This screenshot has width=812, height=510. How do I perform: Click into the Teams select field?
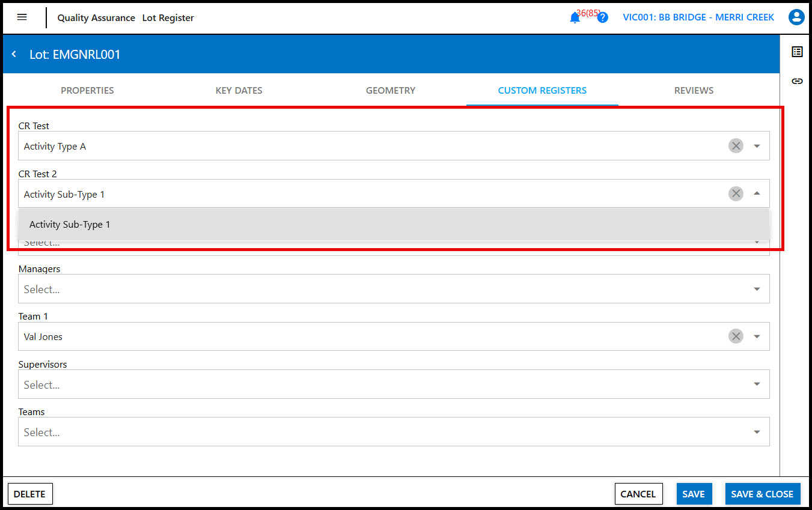[361, 432]
